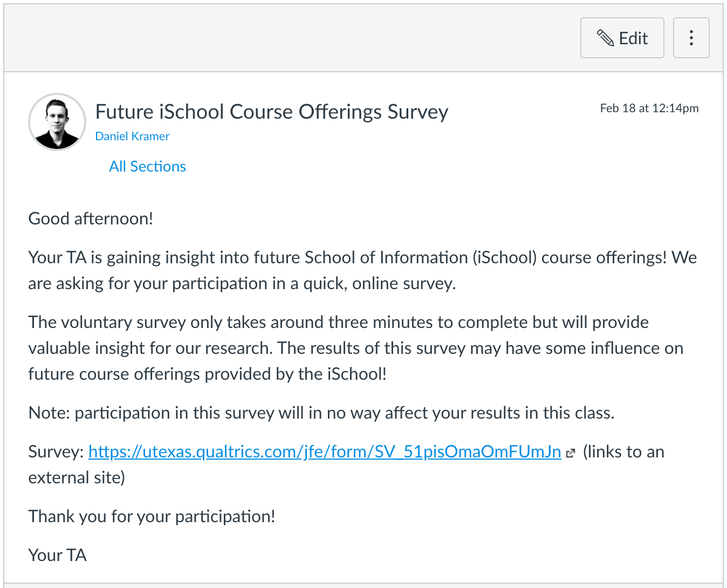
Task: Click the "Your TA" signature text
Action: pyautogui.click(x=57, y=555)
